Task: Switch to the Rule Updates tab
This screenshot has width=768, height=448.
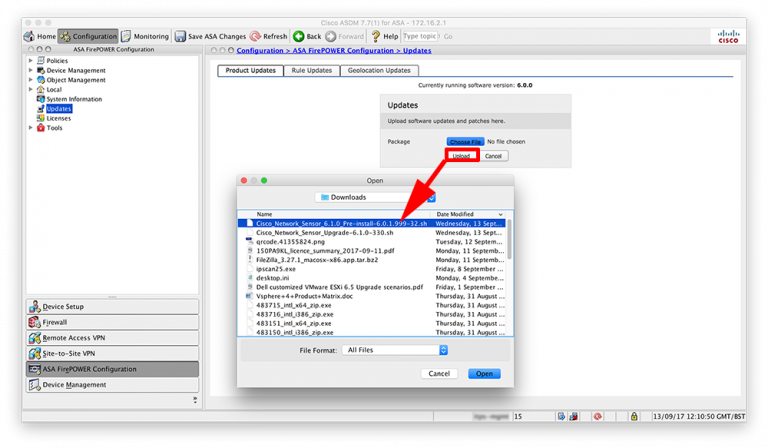Action: [312, 71]
